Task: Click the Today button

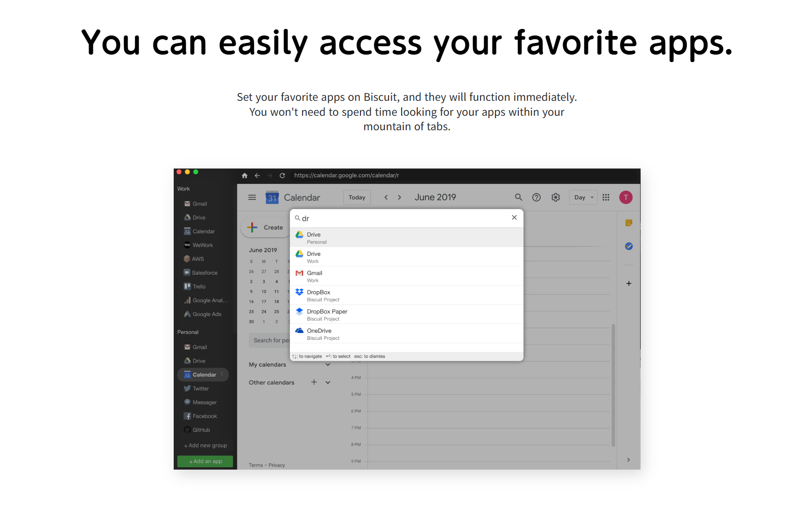Action: [x=357, y=197]
